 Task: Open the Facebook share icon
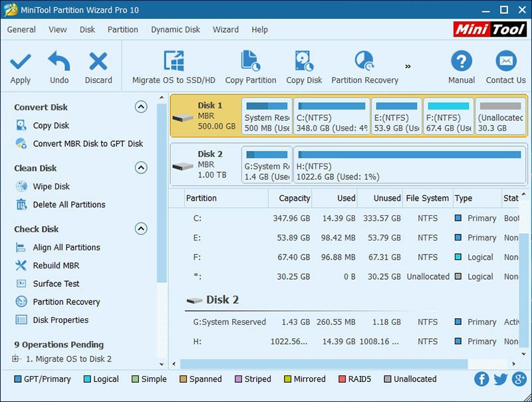(481, 379)
